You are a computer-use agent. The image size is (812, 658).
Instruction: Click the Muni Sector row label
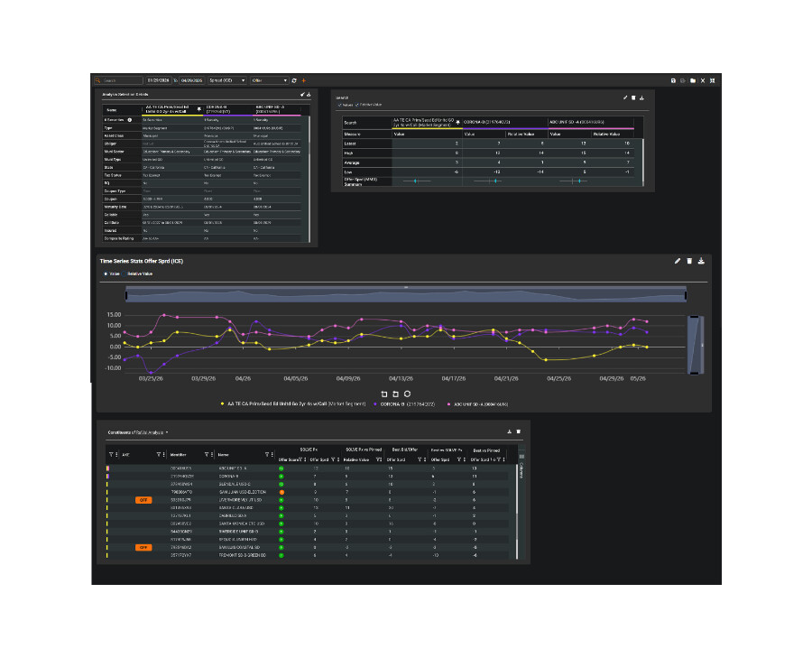coord(114,152)
